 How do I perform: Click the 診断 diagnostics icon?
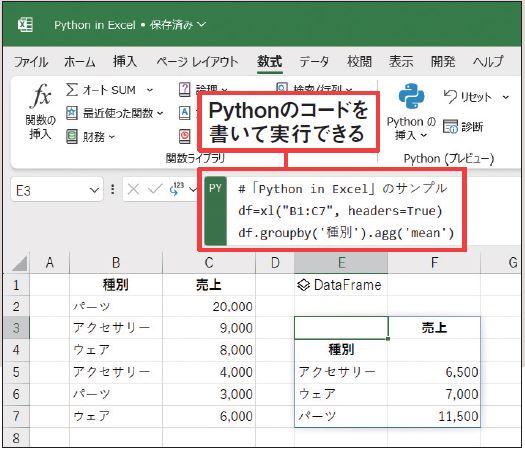(450, 126)
